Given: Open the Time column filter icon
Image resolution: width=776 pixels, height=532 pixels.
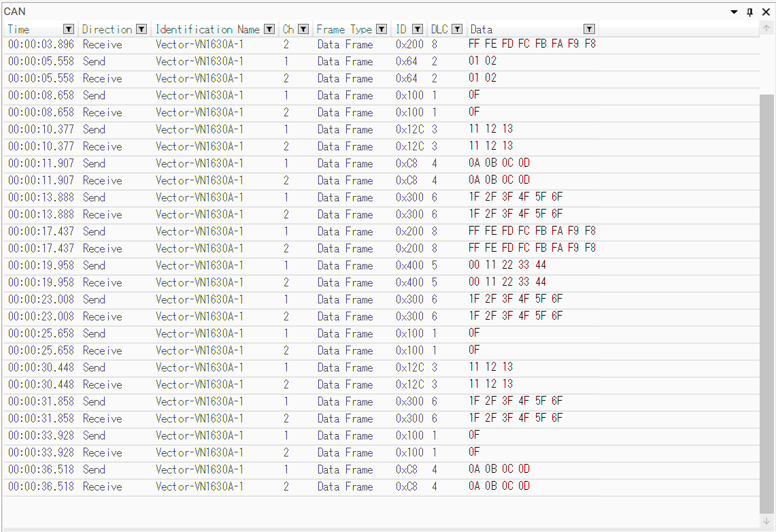Looking at the screenshot, I should [x=68, y=29].
